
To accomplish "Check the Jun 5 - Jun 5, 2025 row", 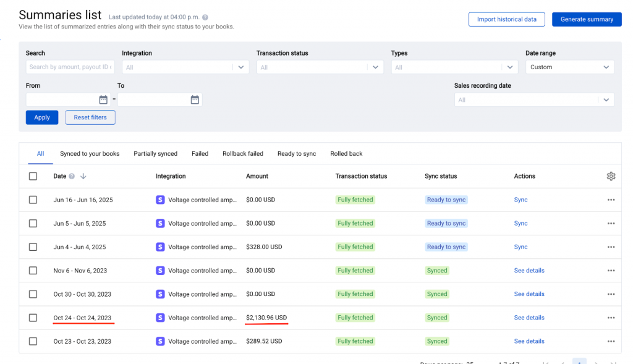I will point(33,224).
